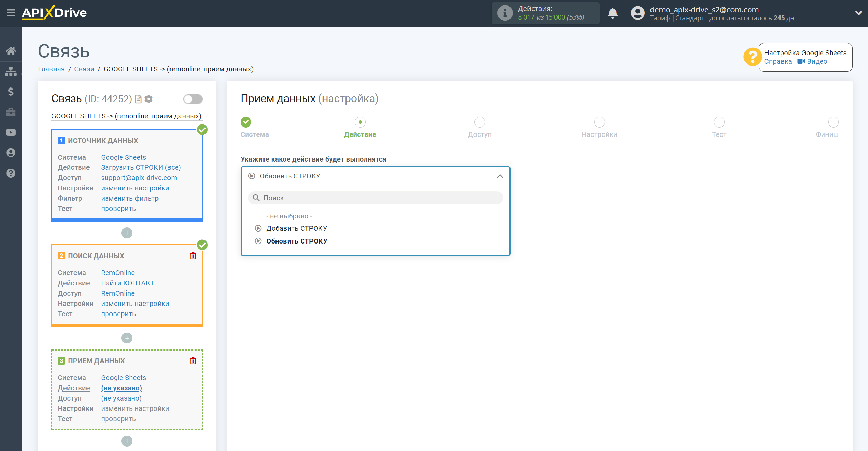Select the '- не выбрано -' option
The width and height of the screenshot is (868, 451).
(x=289, y=216)
